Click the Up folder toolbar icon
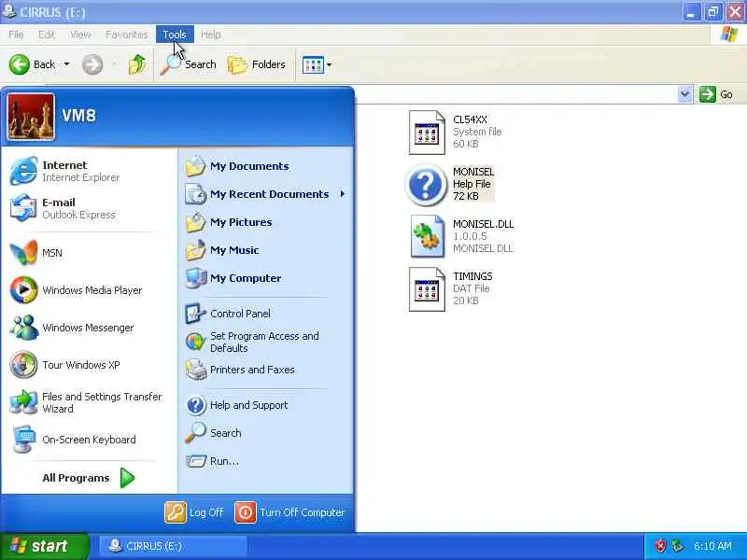This screenshot has height=560, width=747. [x=136, y=64]
